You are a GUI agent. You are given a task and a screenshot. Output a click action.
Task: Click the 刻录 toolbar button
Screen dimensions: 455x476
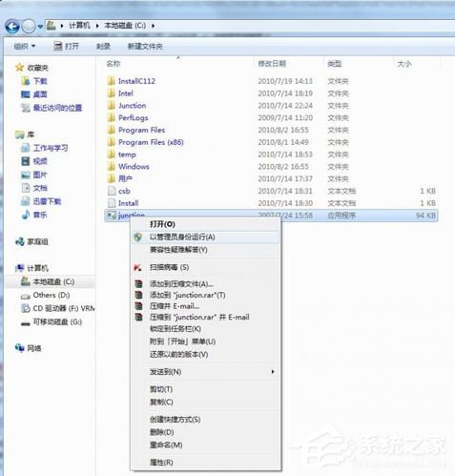[x=103, y=47]
